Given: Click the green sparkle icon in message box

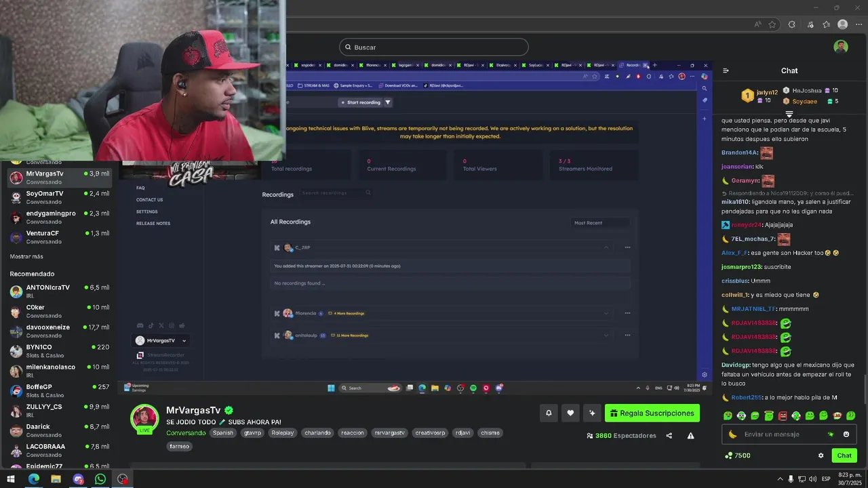Looking at the screenshot, I should 831,434.
